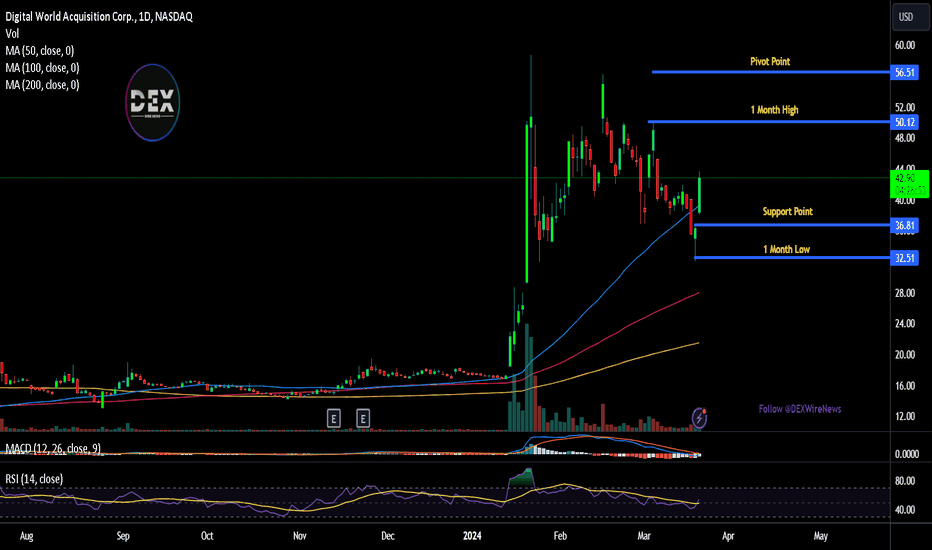This screenshot has height=550, width=932.
Task: Click the first earnings 'E' marker
Action: [x=333, y=419]
